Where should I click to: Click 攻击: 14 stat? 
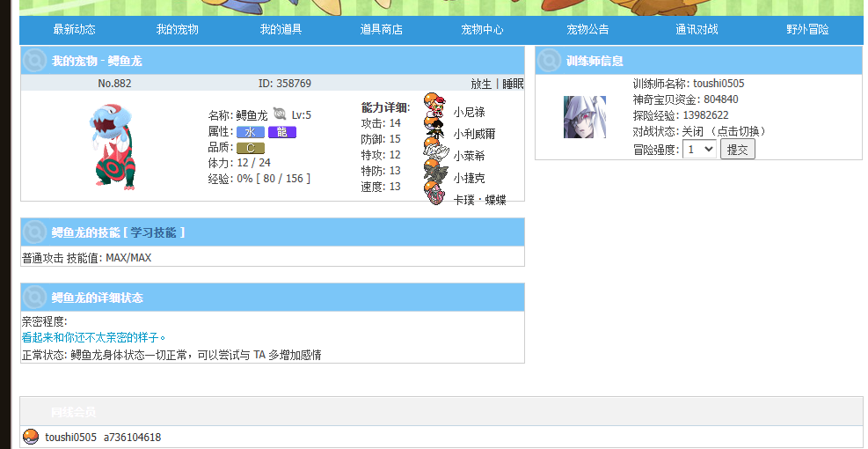click(x=381, y=123)
